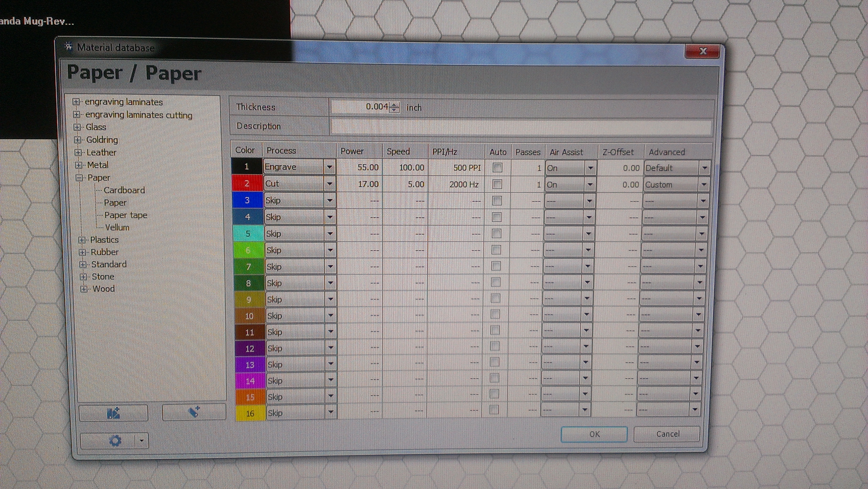This screenshot has height=489, width=868.
Task: Select the Paper child material item
Action: (115, 203)
